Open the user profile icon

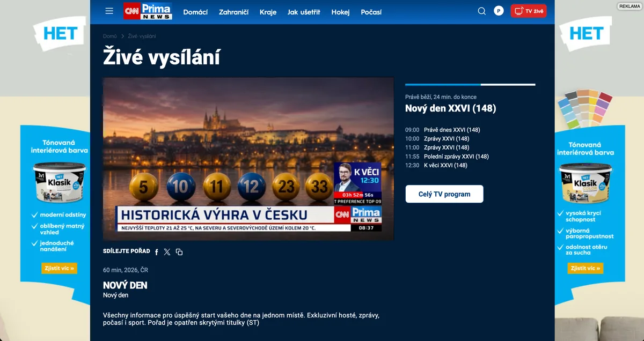499,11
